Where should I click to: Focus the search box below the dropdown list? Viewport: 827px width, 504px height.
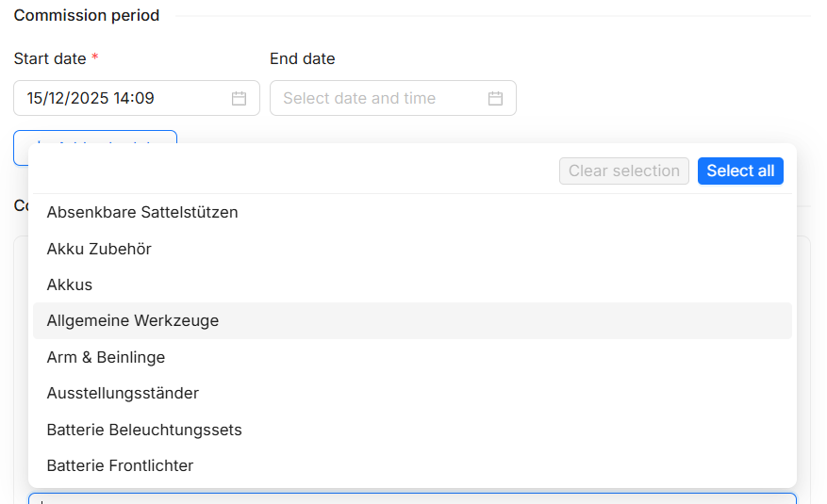click(x=411, y=498)
